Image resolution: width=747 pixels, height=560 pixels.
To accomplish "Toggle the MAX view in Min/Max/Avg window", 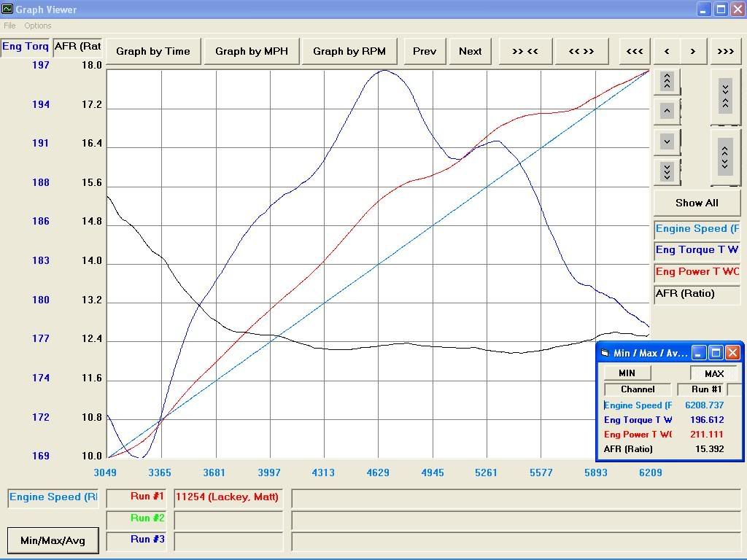I will coord(713,373).
